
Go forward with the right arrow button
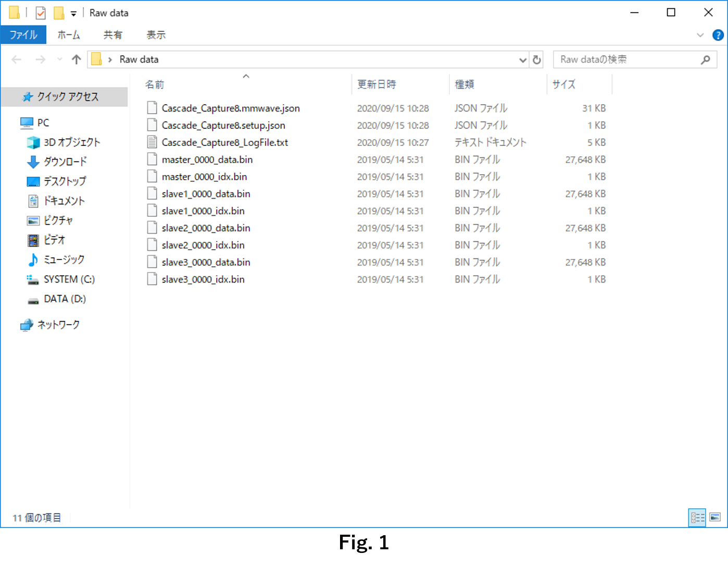click(40, 59)
